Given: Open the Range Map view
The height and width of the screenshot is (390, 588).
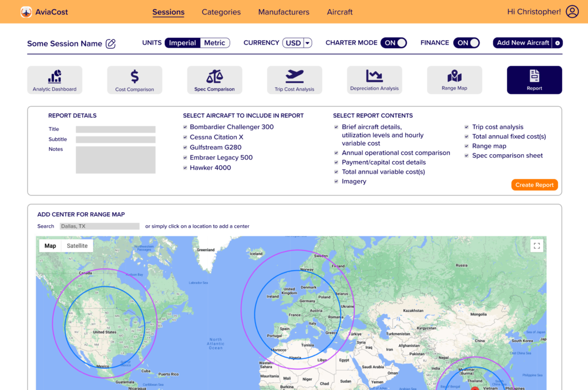Looking at the screenshot, I should [x=454, y=80].
